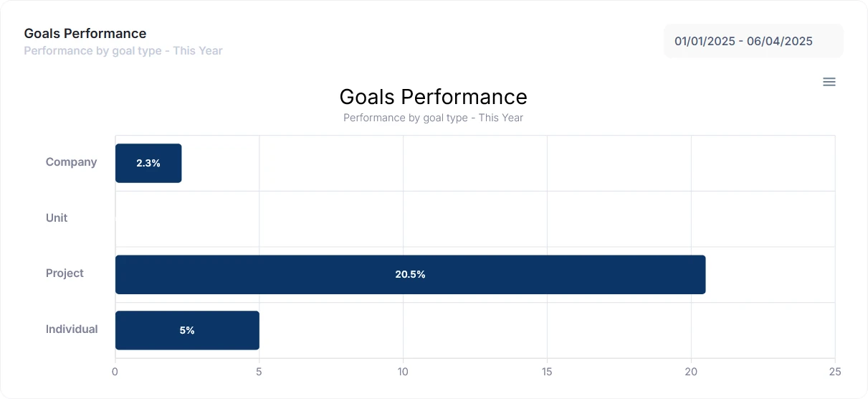Click the large centered Goals Performance title
Screen dimensions: 868x399
coord(433,97)
